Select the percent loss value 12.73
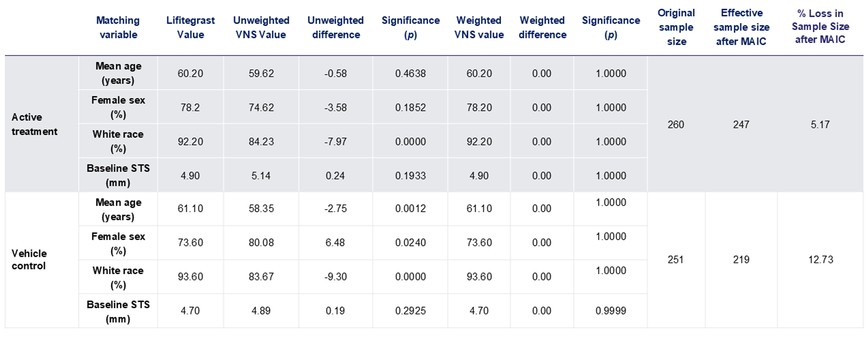This screenshot has width=868, height=341. [x=821, y=260]
